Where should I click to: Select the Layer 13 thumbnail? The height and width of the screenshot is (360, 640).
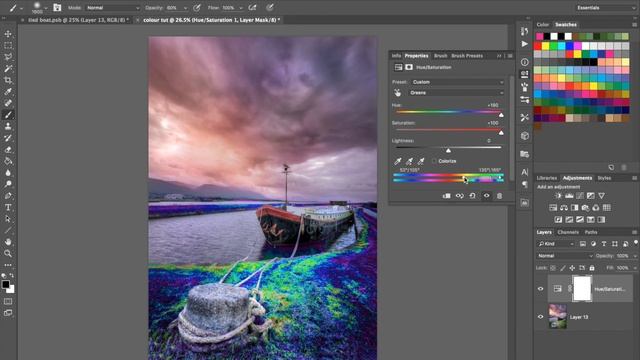558,316
